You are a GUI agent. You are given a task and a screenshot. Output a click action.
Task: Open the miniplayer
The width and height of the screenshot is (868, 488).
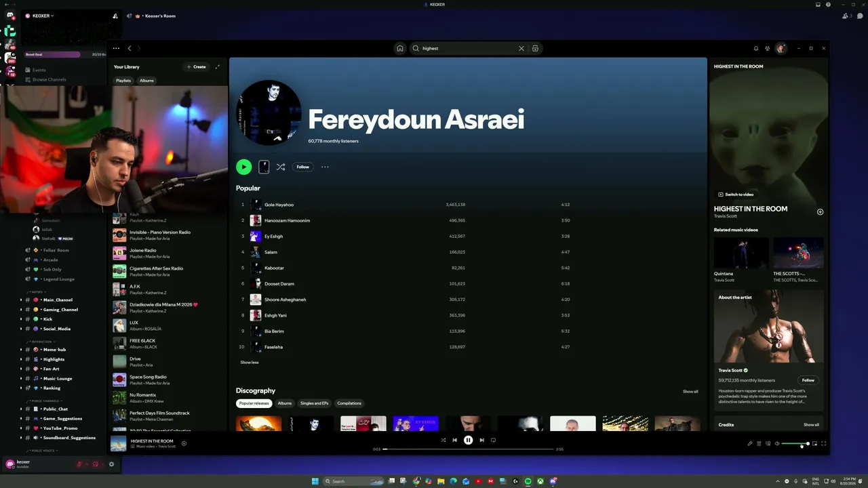tap(815, 444)
